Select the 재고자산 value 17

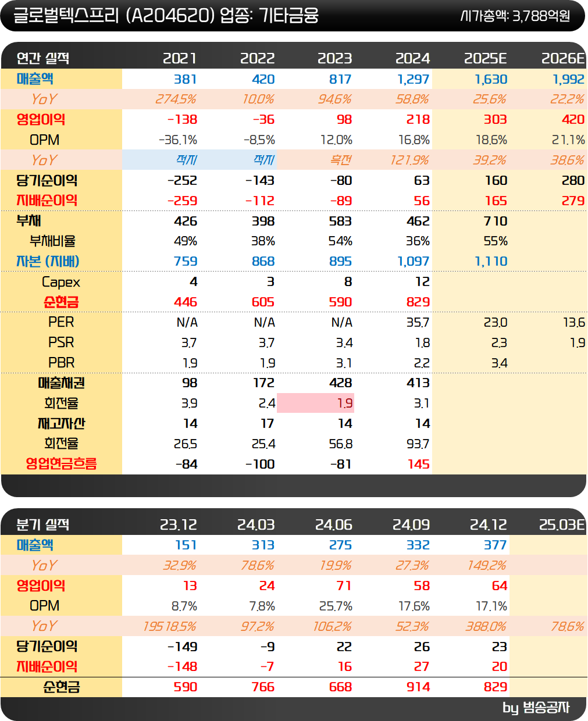tap(267, 423)
